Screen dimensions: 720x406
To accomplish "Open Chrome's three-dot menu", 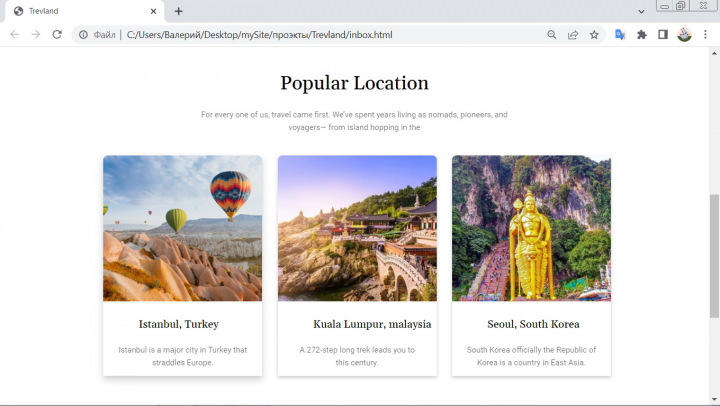I will tap(705, 34).
